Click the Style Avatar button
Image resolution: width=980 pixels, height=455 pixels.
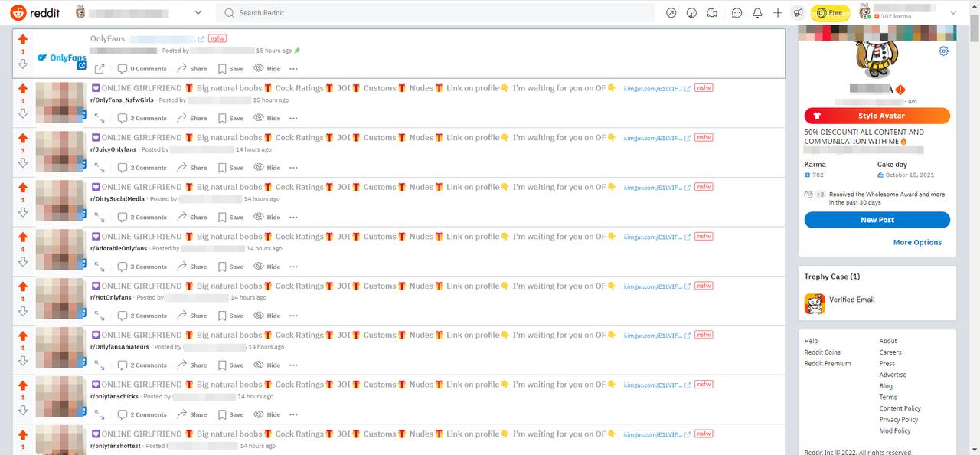tap(877, 116)
